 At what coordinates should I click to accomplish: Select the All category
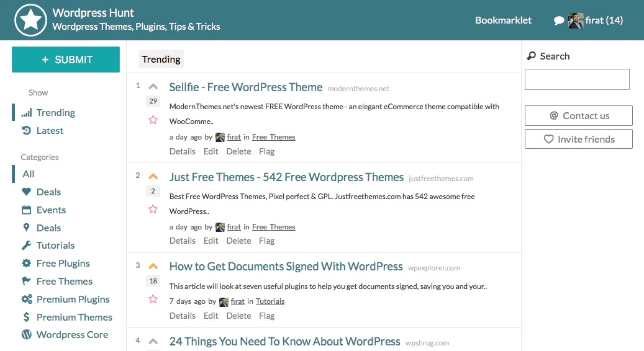coord(29,174)
